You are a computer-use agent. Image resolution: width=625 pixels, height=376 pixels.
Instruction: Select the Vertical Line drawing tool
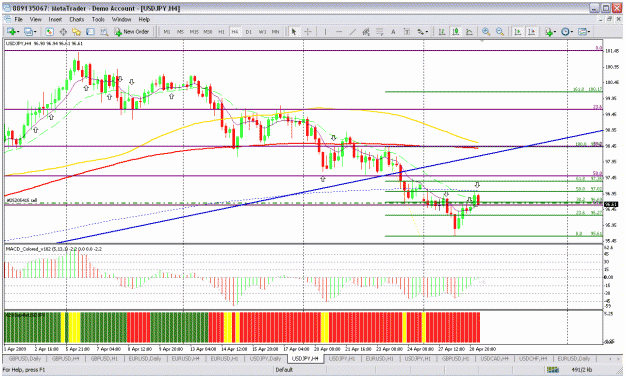[x=325, y=31]
